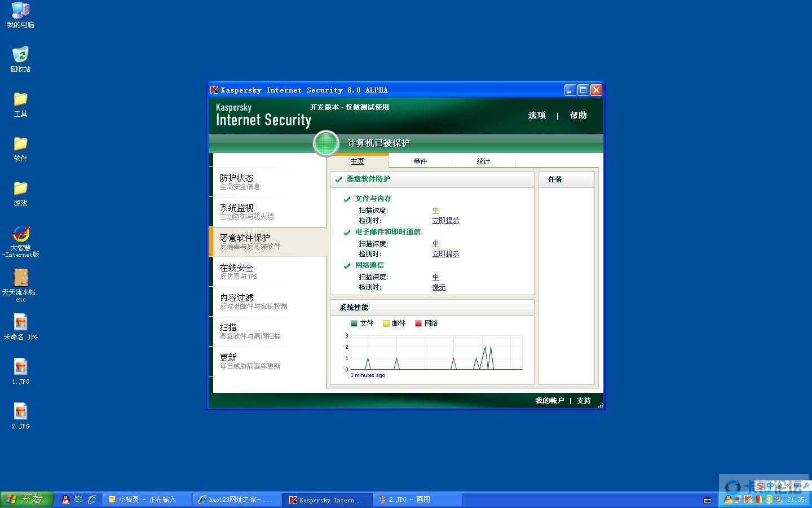Select 未命名.JPG file on desktop
812x508 pixels.
[x=20, y=327]
